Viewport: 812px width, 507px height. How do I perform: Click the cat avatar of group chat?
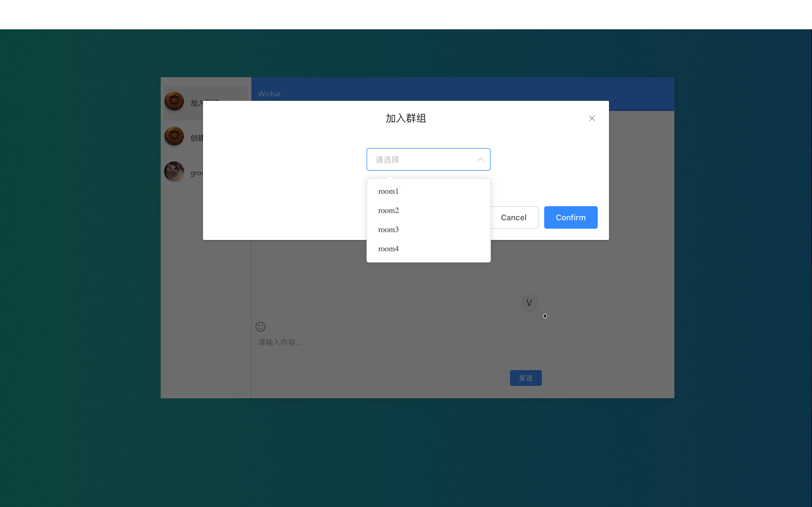pyautogui.click(x=174, y=171)
